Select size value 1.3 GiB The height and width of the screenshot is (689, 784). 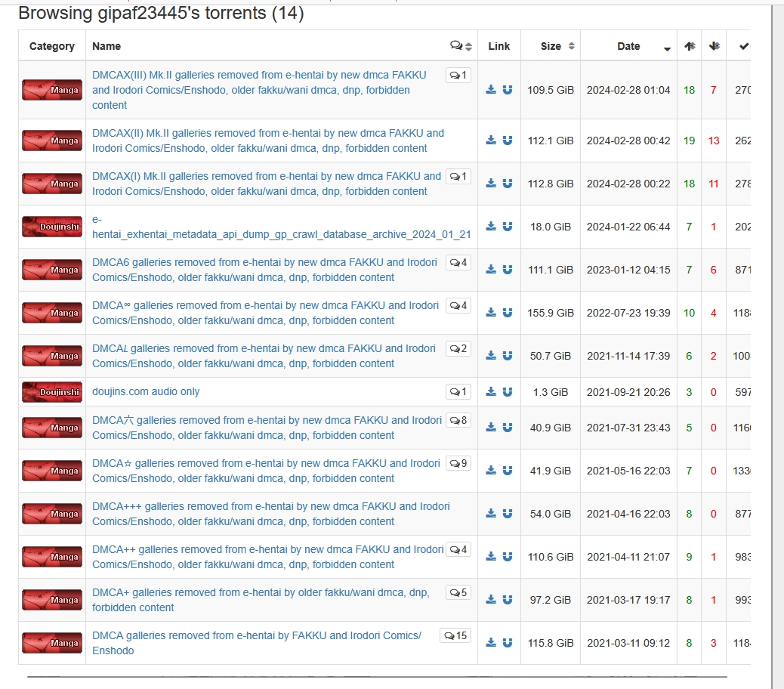tap(551, 392)
